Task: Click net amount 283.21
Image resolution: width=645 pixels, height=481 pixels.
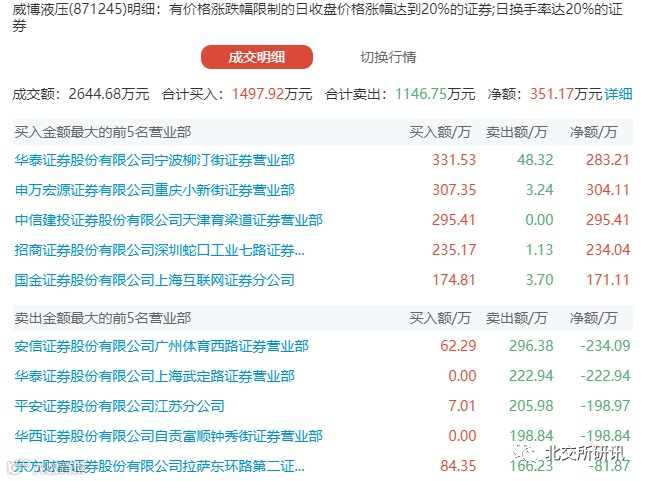Action: pos(608,160)
